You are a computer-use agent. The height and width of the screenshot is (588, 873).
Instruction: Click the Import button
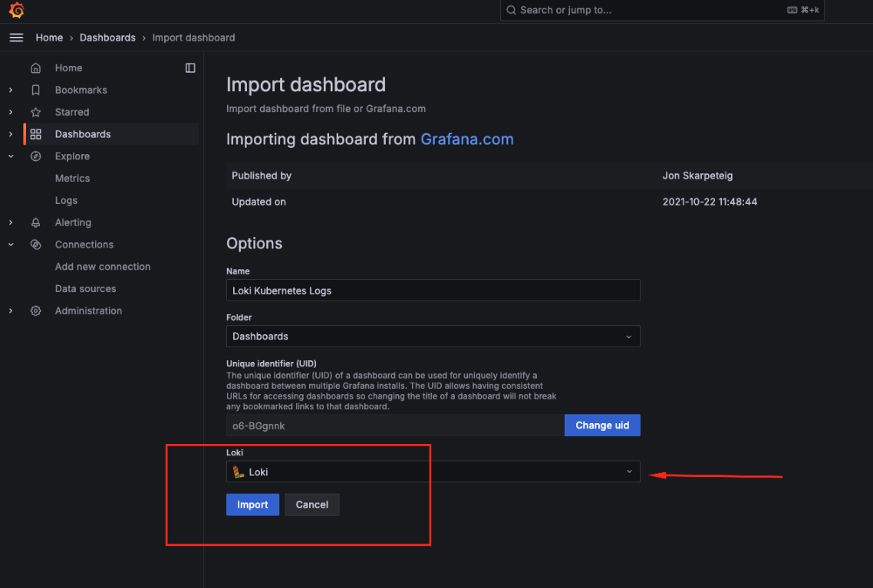(252, 504)
